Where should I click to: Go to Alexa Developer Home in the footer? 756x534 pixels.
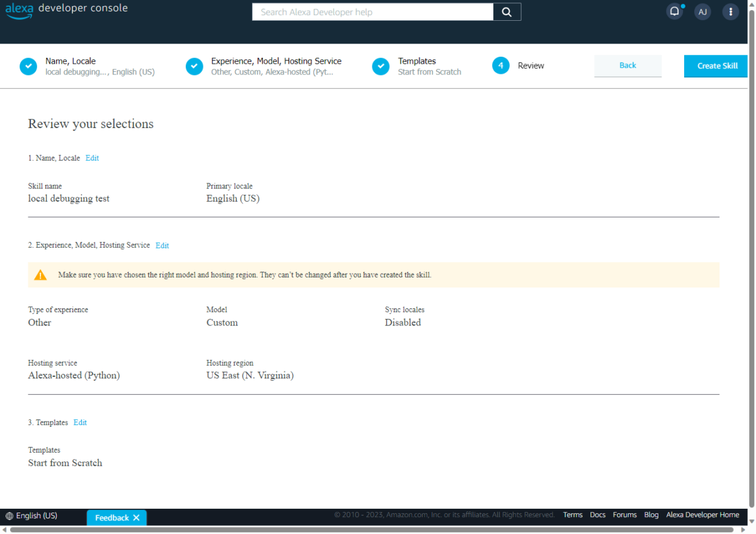702,514
